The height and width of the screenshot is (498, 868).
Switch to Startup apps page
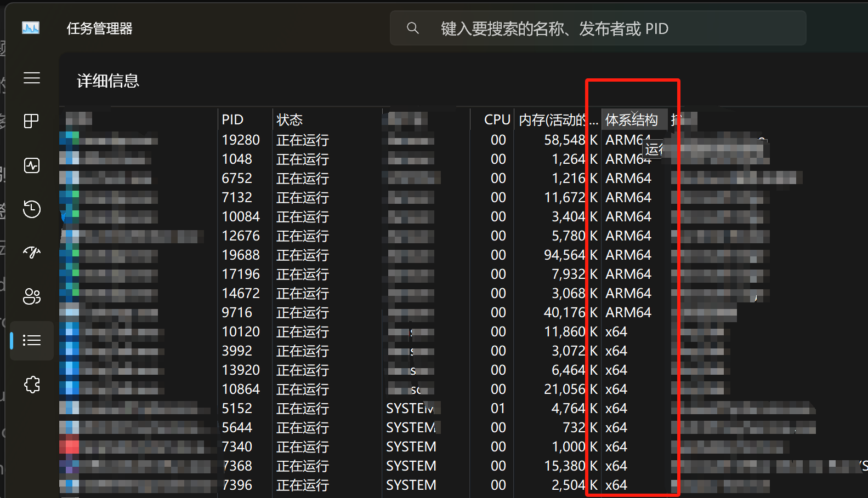coord(32,253)
